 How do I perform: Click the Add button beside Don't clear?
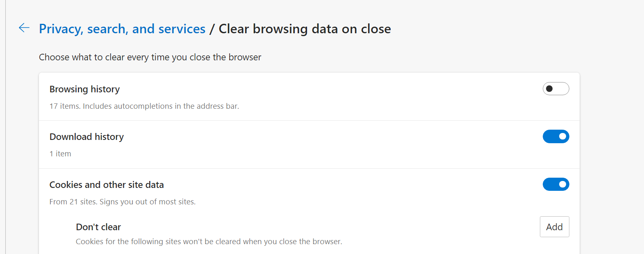point(554,227)
